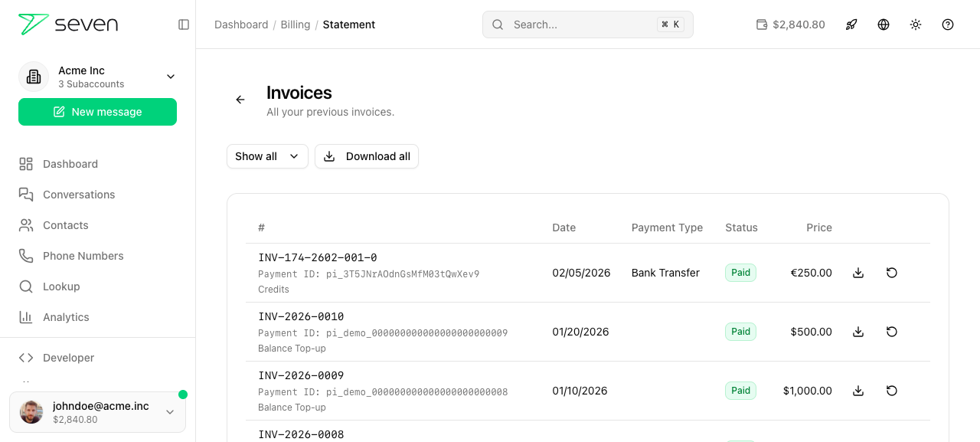This screenshot has width=980, height=442.
Task: Click the Date column header
Action: (564, 228)
